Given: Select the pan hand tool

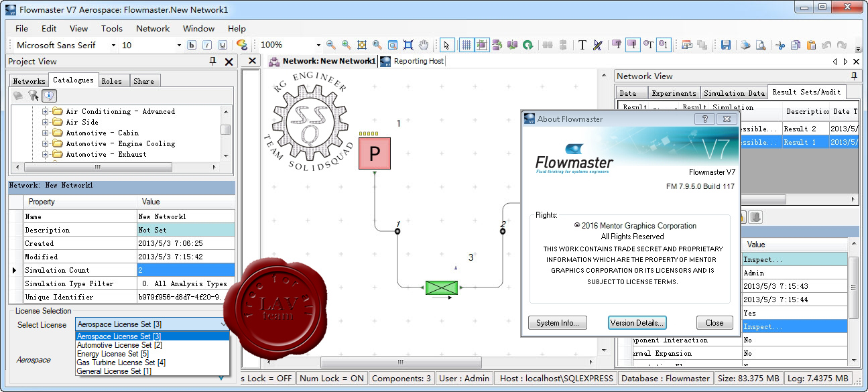Looking at the screenshot, I should point(424,45).
